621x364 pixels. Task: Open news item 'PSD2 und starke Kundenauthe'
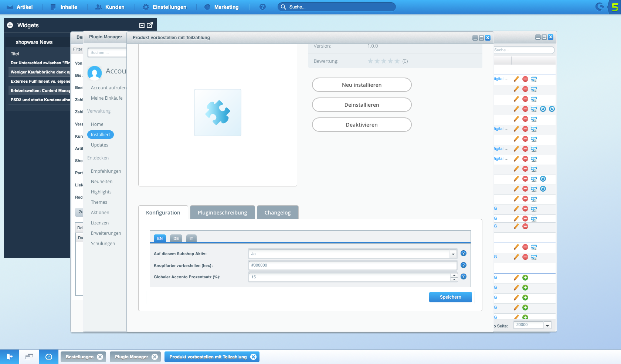coord(40,100)
